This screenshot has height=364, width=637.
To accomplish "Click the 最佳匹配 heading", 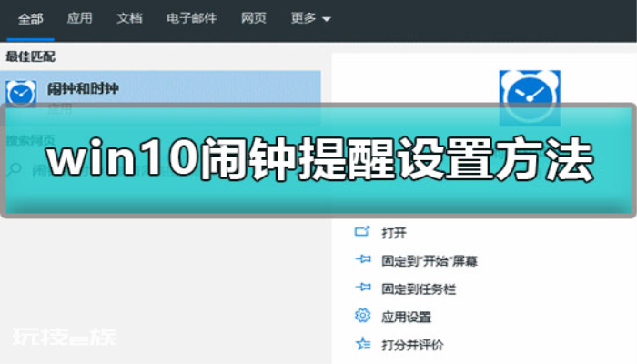I will click(30, 56).
